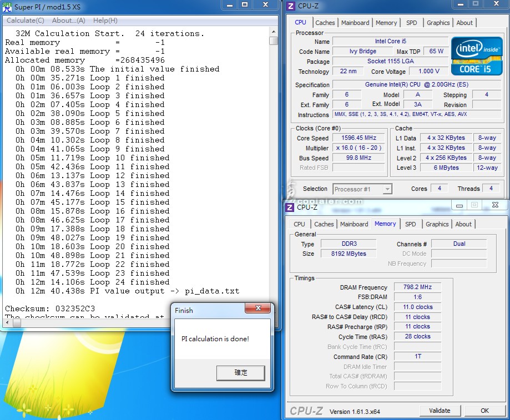The height and width of the screenshot is (420, 510).
Task: Switch to Caches tab in top CPU-Z window
Action: (325, 23)
